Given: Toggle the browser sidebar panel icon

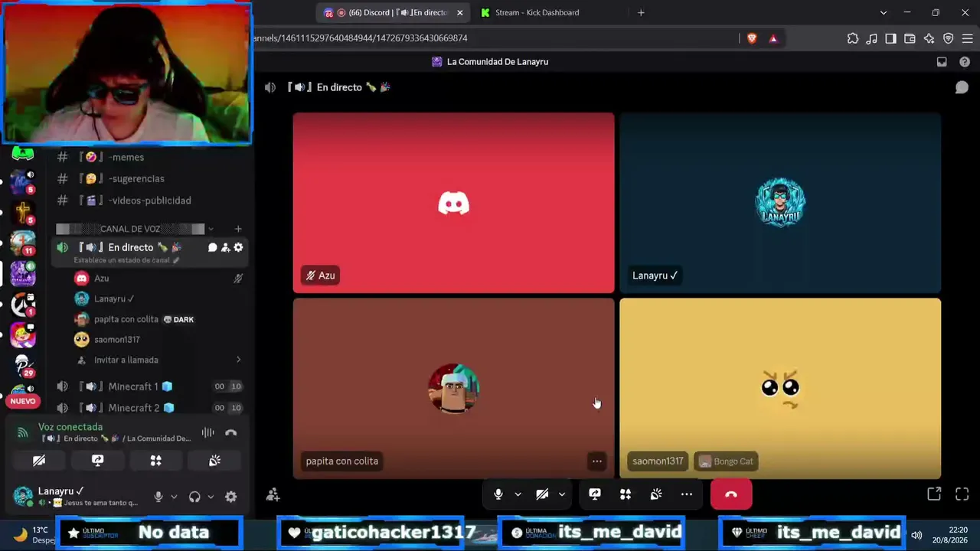Looking at the screenshot, I should (890, 38).
